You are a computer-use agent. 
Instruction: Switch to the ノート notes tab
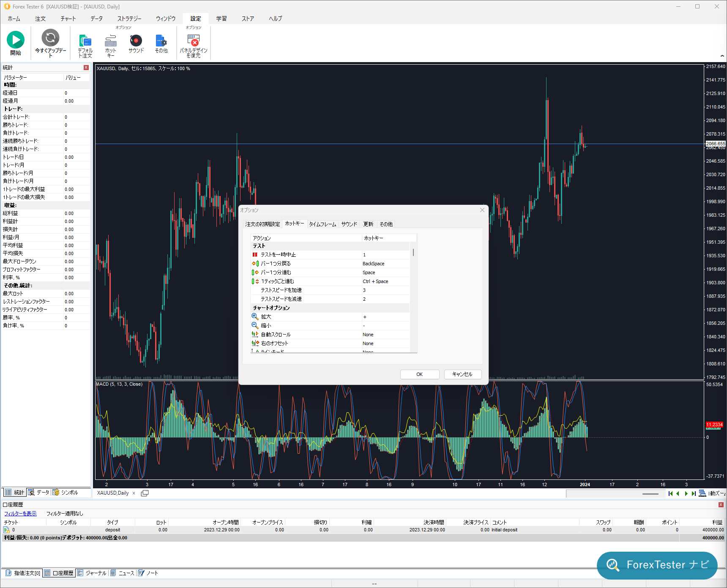pos(148,573)
